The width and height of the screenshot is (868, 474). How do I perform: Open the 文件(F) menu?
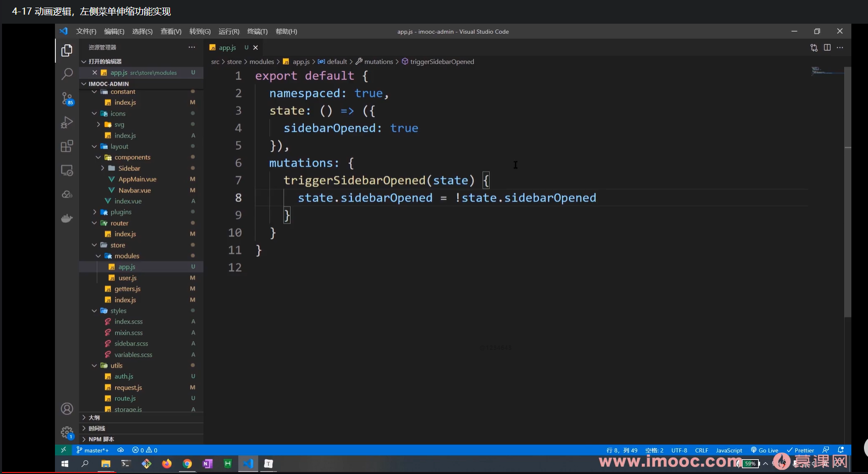[x=86, y=31]
